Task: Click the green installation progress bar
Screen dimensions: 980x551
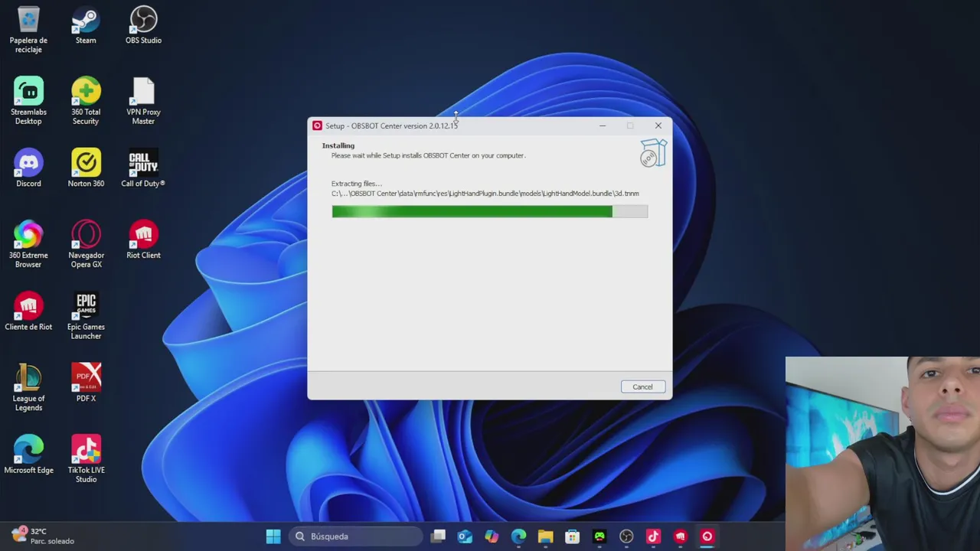Action: (x=490, y=212)
